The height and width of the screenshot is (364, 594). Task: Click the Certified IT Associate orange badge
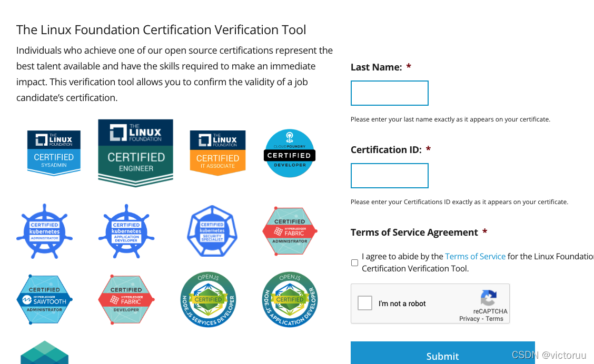pyautogui.click(x=218, y=153)
